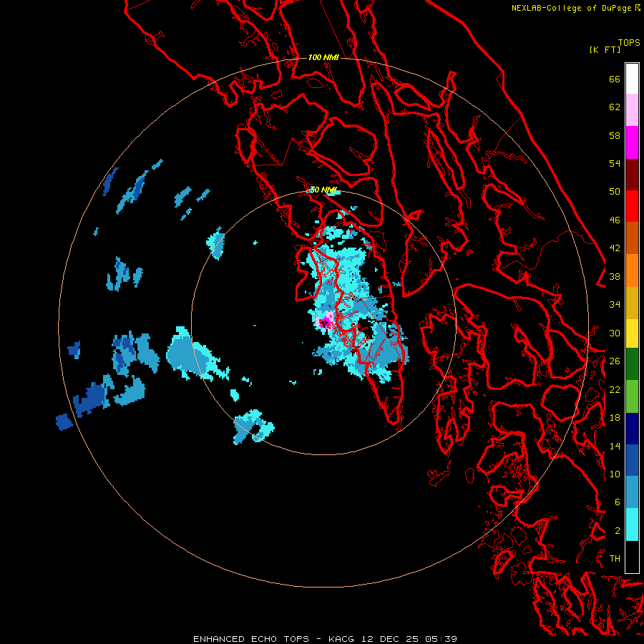Click the NEXLAB-College of DuPage label
The height and width of the screenshot is (644, 644).
click(x=571, y=8)
